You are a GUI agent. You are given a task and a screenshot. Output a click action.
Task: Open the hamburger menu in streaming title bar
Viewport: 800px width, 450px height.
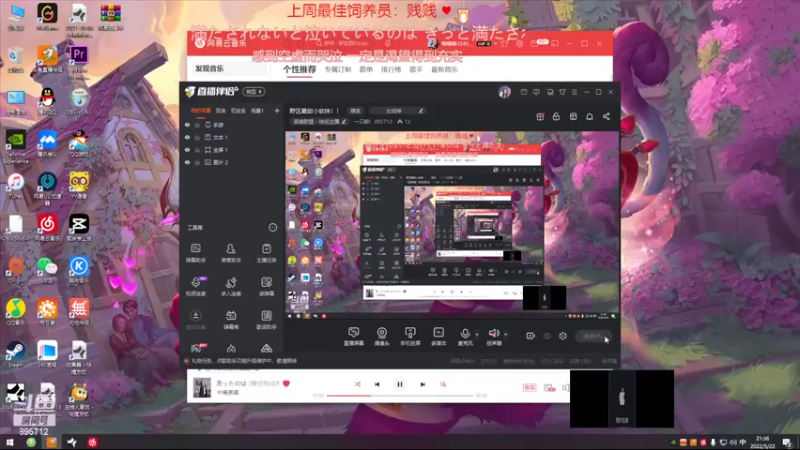tap(574, 92)
